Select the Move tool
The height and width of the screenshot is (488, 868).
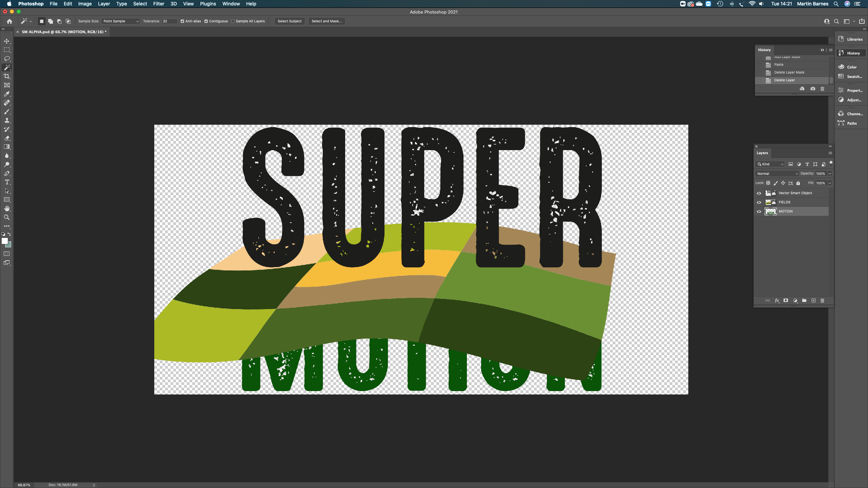click(7, 41)
